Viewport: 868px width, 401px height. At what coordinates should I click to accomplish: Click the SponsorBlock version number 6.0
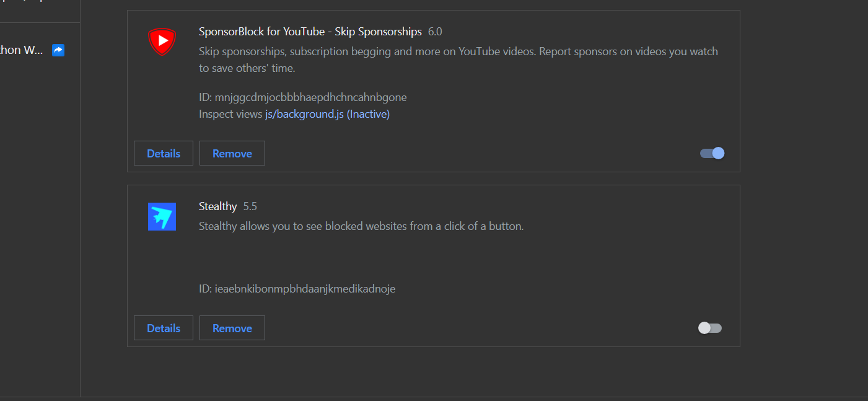coord(435,32)
